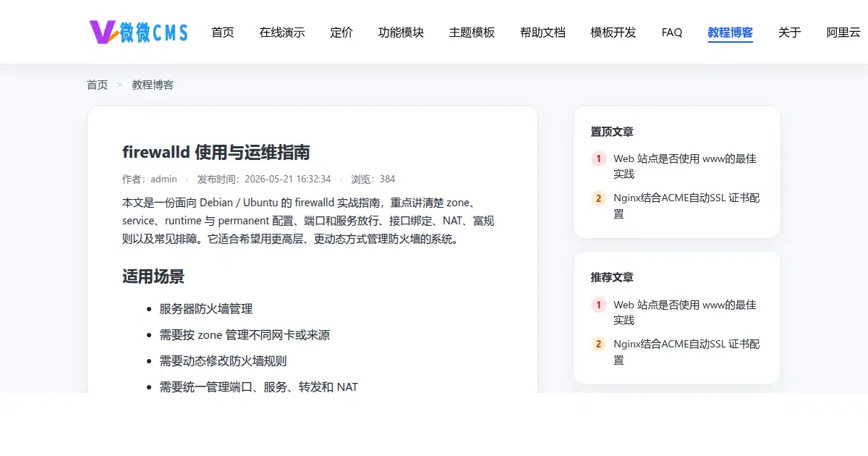Open Web 站点是否使用 www in 推荐文章
The width and height of the screenshot is (868, 456).
pos(685,312)
